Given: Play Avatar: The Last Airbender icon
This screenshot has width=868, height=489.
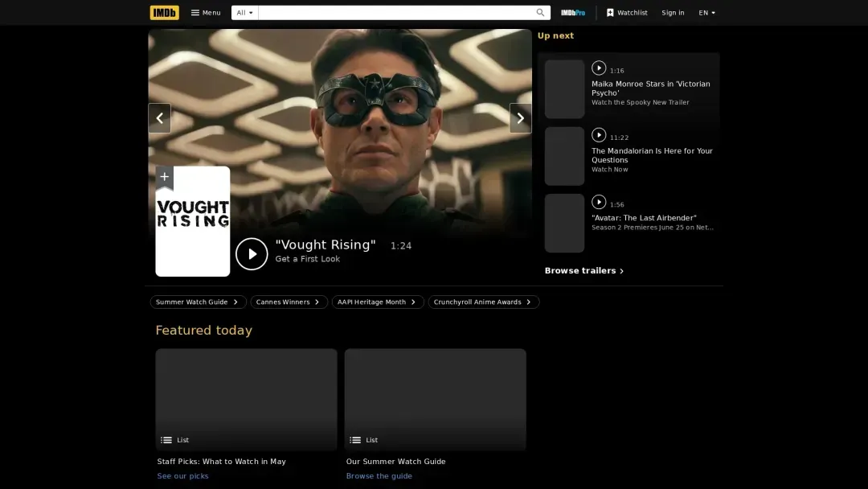Looking at the screenshot, I should 599,202.
